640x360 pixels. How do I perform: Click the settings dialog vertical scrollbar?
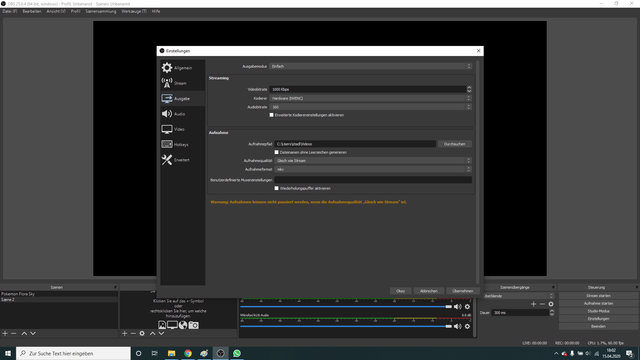click(x=478, y=171)
